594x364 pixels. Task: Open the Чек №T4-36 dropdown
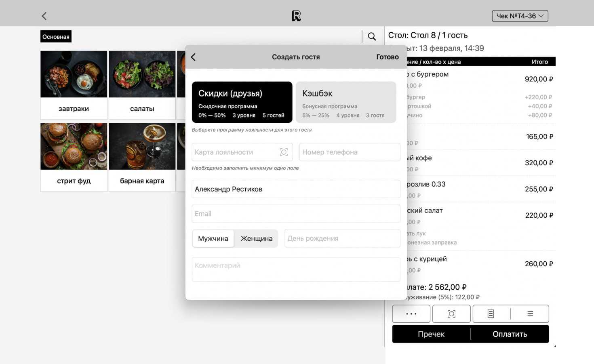520,16
